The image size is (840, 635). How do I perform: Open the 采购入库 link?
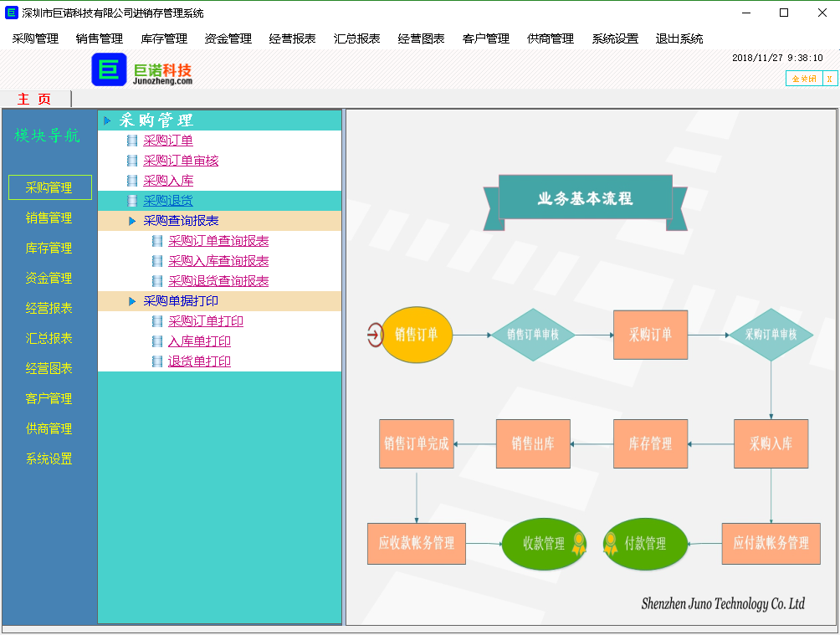[x=168, y=181]
